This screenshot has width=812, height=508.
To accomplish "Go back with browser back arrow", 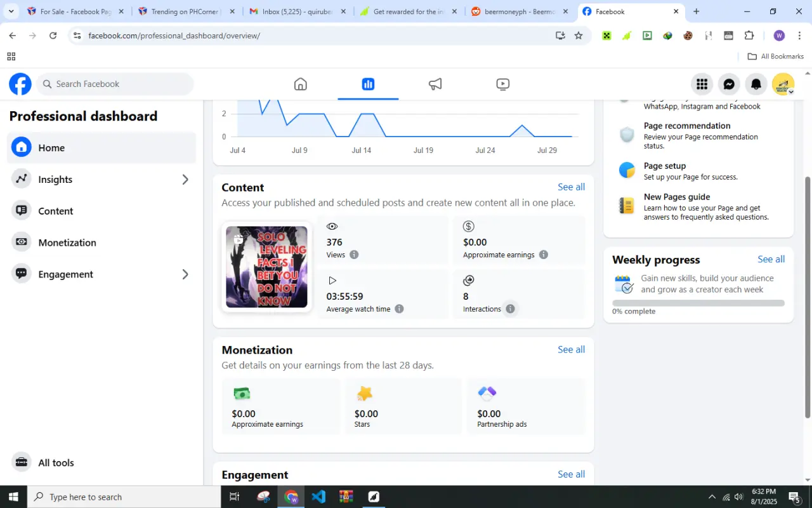I will pyautogui.click(x=13, y=36).
